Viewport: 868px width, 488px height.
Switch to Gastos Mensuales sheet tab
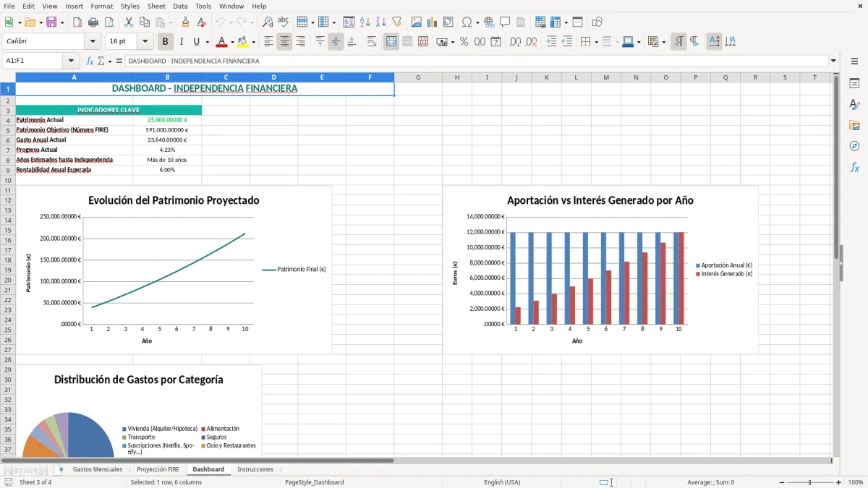tap(98, 469)
